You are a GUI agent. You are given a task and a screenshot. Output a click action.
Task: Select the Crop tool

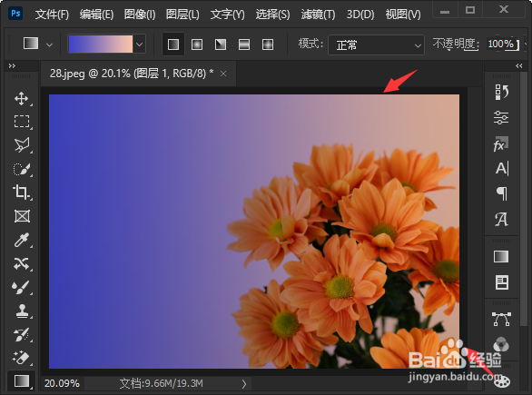pos(22,193)
